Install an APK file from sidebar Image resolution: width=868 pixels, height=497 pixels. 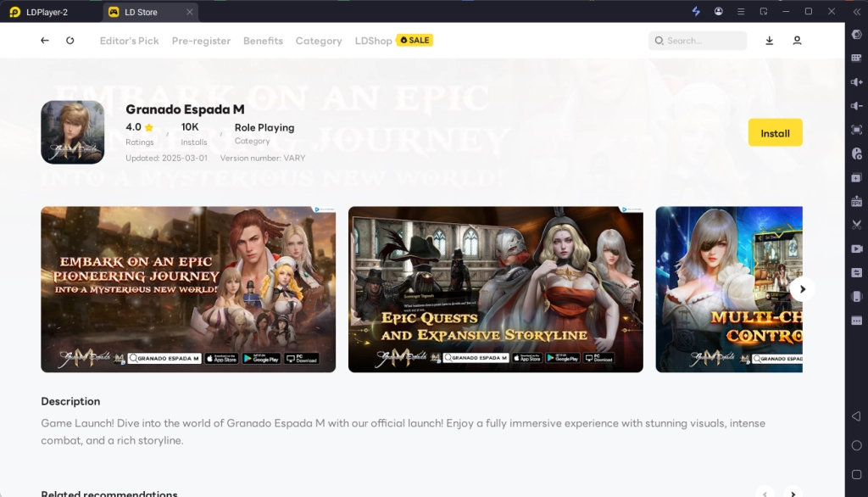click(x=857, y=201)
